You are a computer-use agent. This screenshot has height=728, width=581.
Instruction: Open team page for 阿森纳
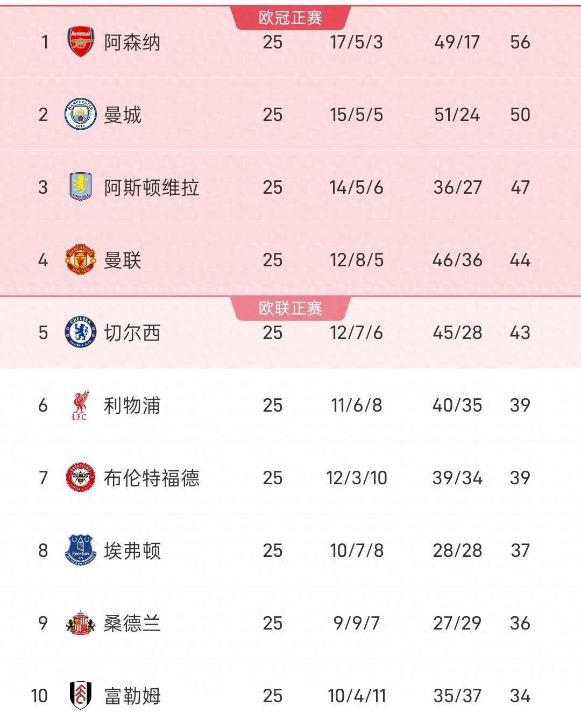(132, 43)
